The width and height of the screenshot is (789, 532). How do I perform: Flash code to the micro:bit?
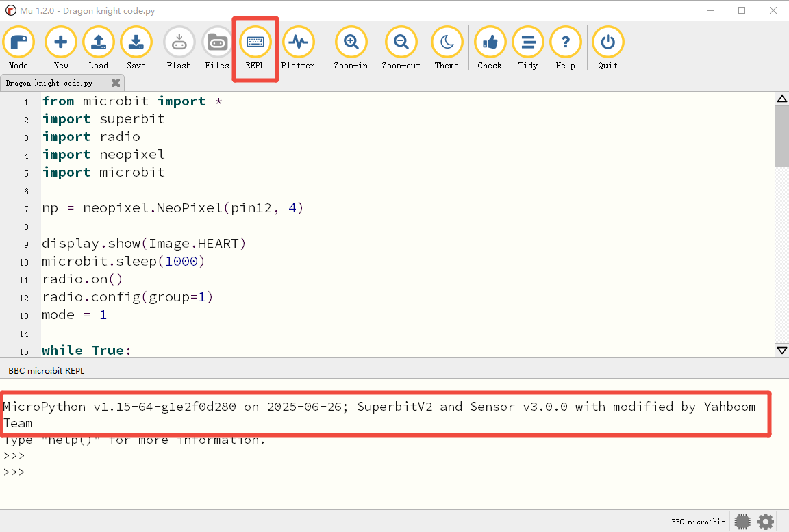tap(179, 49)
